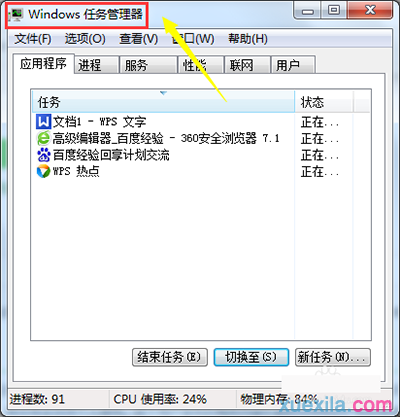Click the 结束任务(E) button
Image resolution: width=400 pixels, height=417 pixels.
pos(170,357)
